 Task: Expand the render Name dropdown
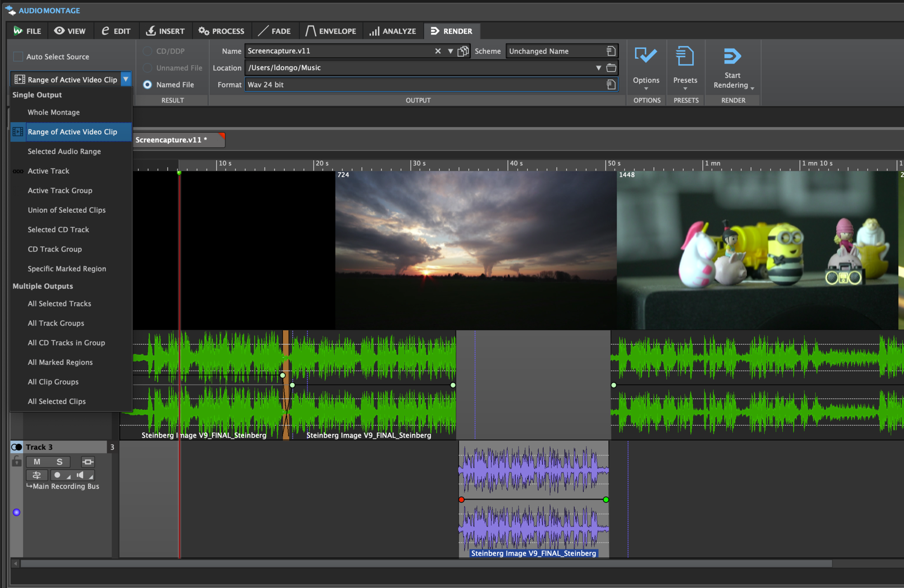(450, 51)
